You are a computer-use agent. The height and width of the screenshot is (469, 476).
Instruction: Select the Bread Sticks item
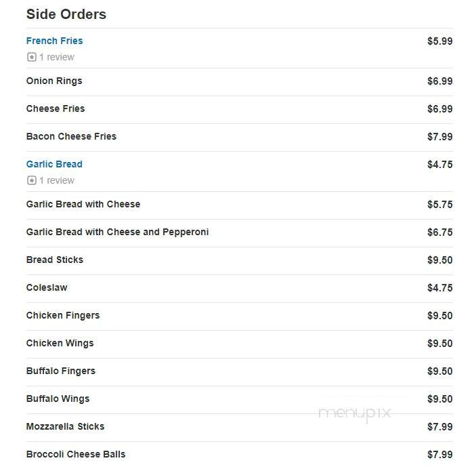[x=55, y=260]
